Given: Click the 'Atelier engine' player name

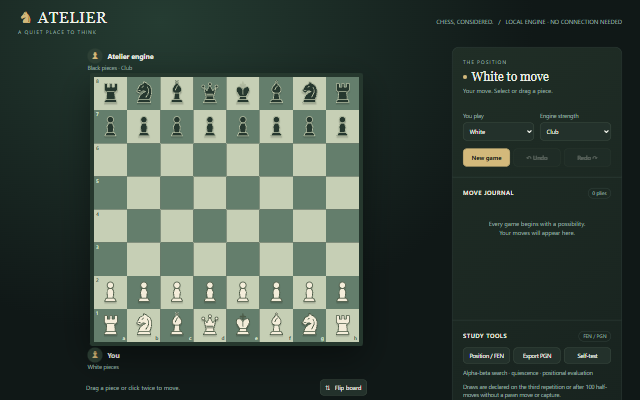Looking at the screenshot, I should [x=131, y=56].
